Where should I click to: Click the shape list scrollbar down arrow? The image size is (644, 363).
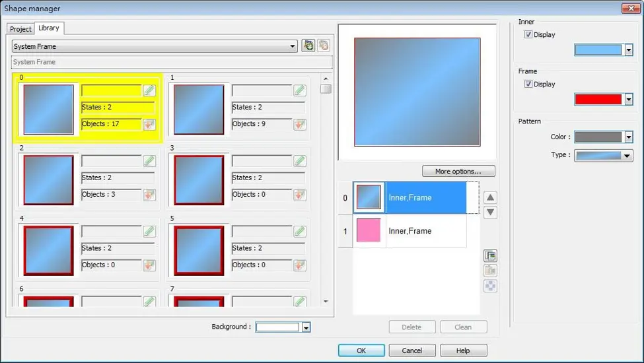tap(326, 302)
